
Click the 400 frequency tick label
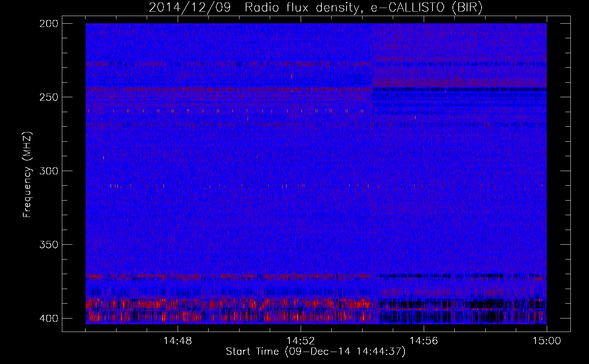[48, 318]
